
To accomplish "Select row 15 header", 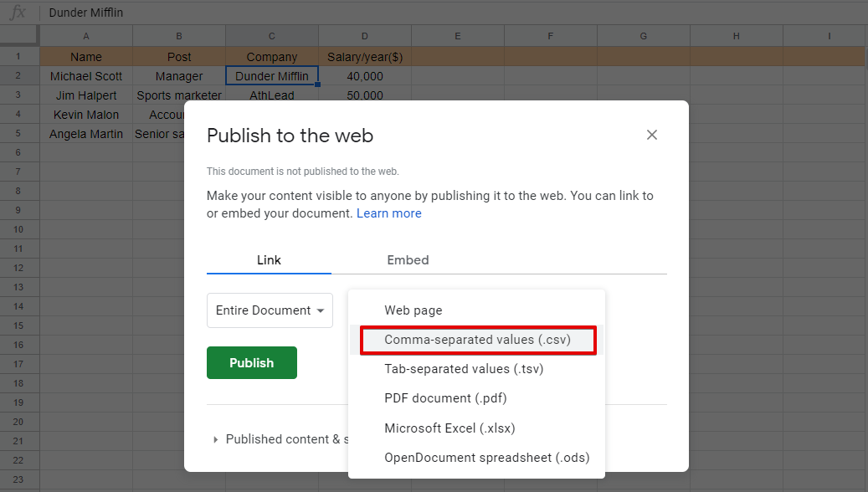I will pyautogui.click(x=18, y=325).
